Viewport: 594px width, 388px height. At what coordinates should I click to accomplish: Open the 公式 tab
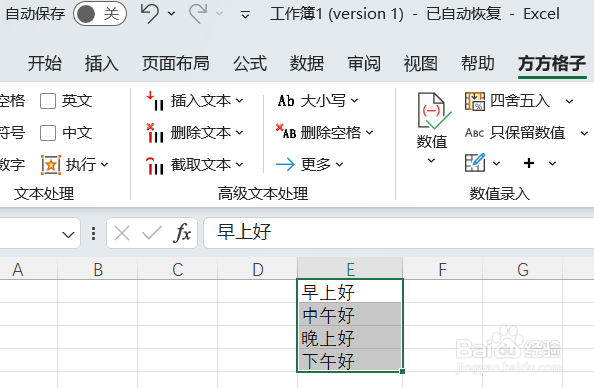(250, 63)
